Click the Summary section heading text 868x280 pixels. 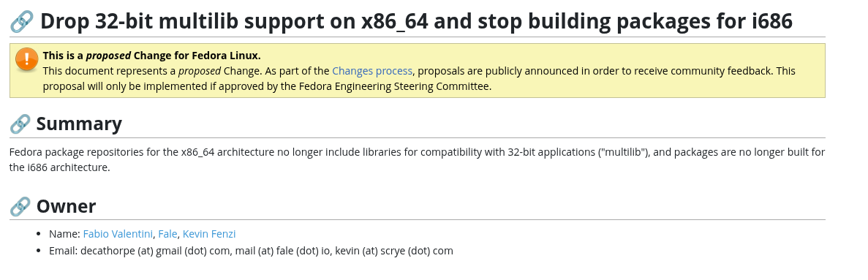79,124
